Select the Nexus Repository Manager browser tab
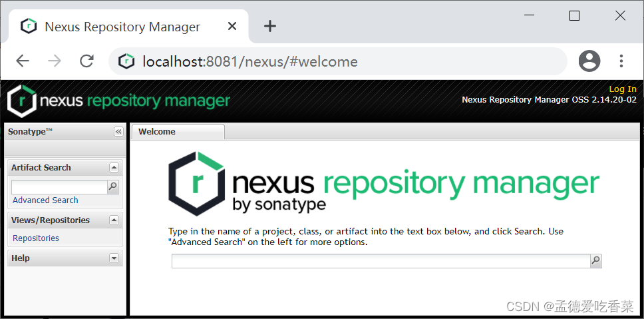Image resolution: width=644 pixels, height=319 pixels. tap(128, 27)
